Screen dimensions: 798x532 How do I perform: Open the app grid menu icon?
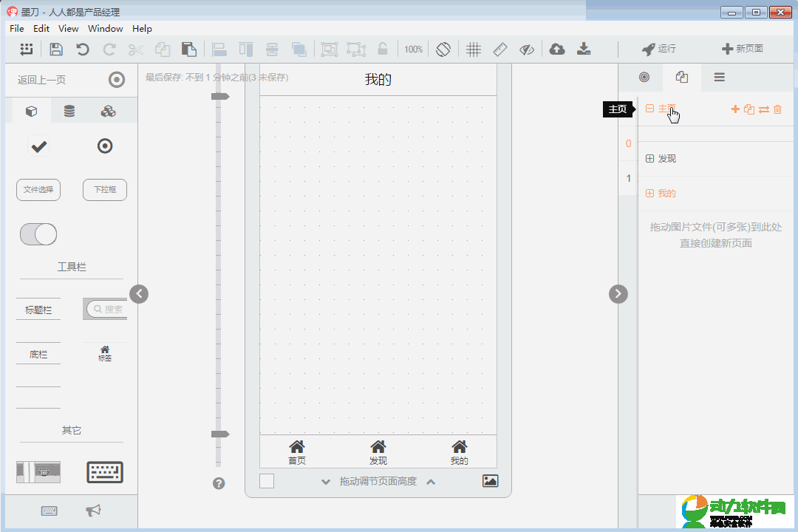[x=26, y=49]
